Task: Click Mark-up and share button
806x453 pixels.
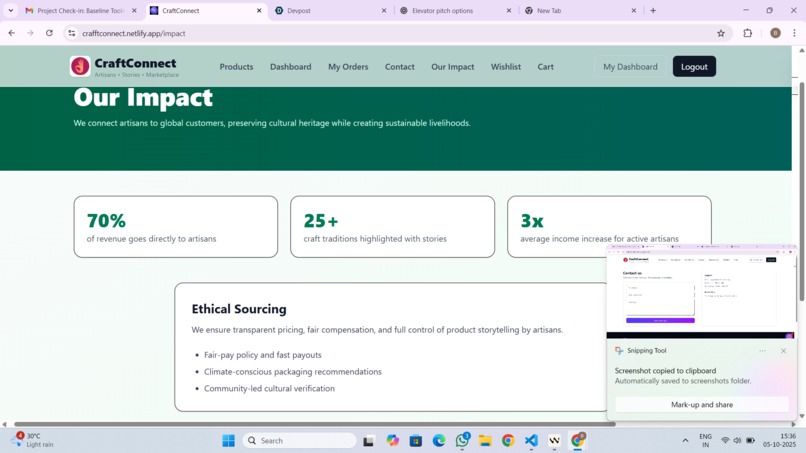Action: point(702,405)
